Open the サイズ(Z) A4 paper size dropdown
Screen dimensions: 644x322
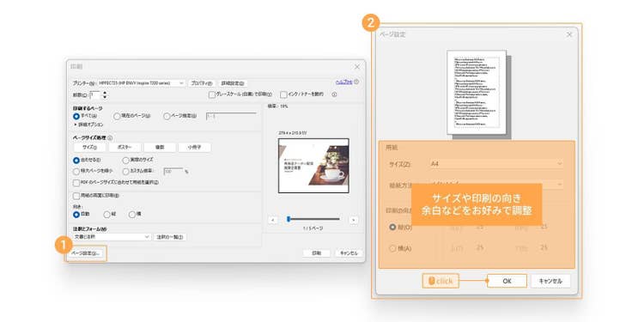click(496, 163)
